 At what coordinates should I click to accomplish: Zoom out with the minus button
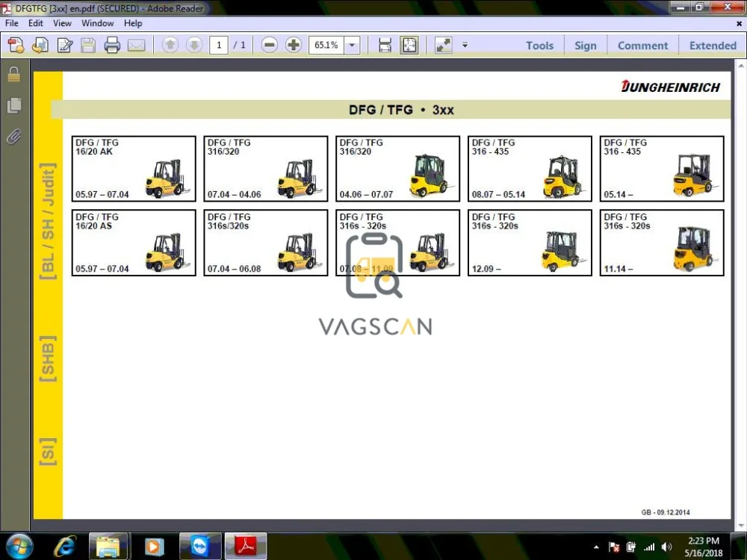click(x=269, y=46)
